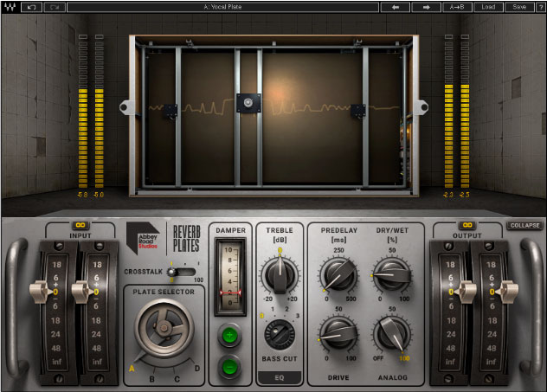
Task: Click the Crosstalk 100 label
Action: click(x=198, y=280)
